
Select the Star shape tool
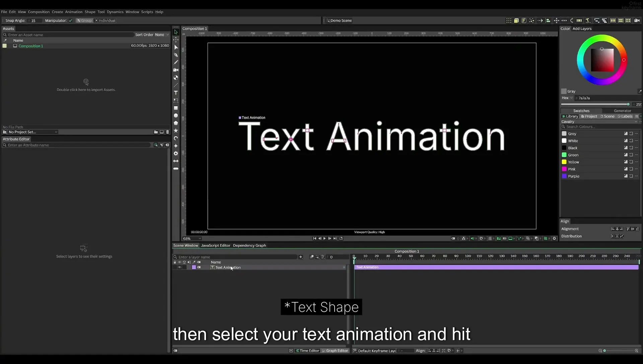(x=176, y=130)
